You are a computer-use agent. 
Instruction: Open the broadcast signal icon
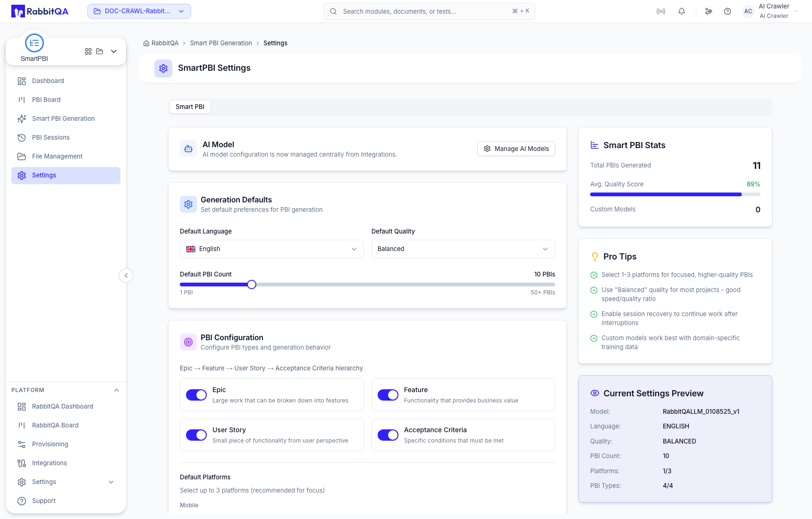tap(661, 11)
